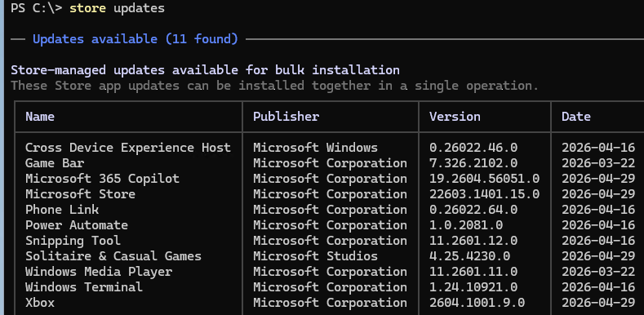Click Microsoft Corporation publisher in Phone Link row

[x=331, y=210]
